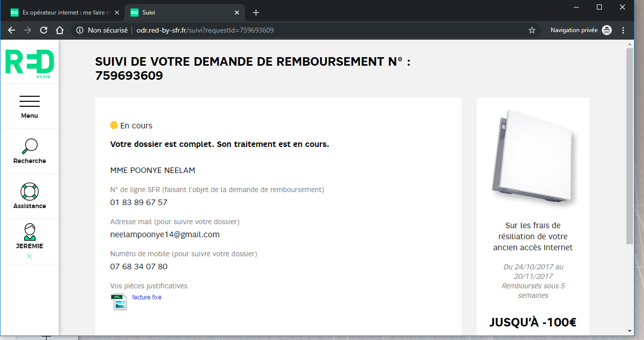Click the RED by SFR logo
The width and height of the screenshot is (644, 340).
pos(30,64)
